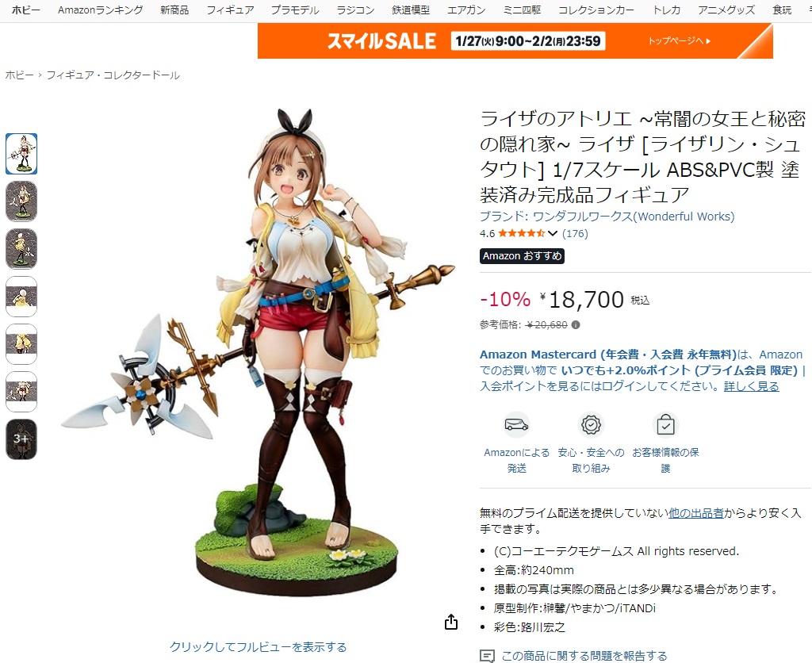Select the second product thumbnail

pyautogui.click(x=21, y=201)
